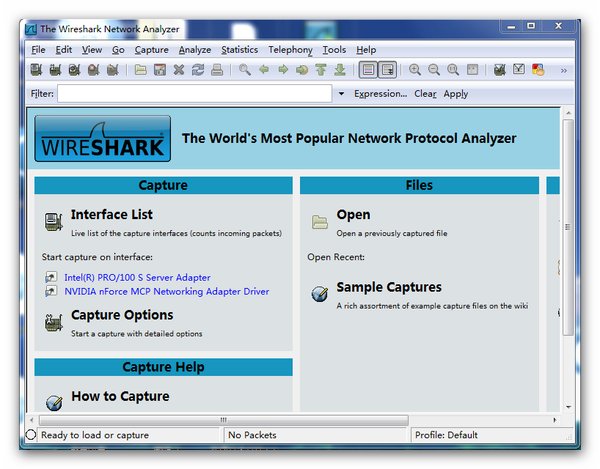Reload the capture file toolbar icon
Viewport: 600px width, 469px height.
tap(198, 70)
